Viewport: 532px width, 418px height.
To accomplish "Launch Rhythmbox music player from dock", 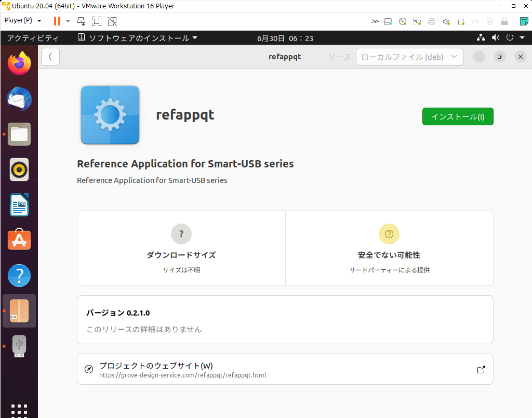I will click(19, 169).
